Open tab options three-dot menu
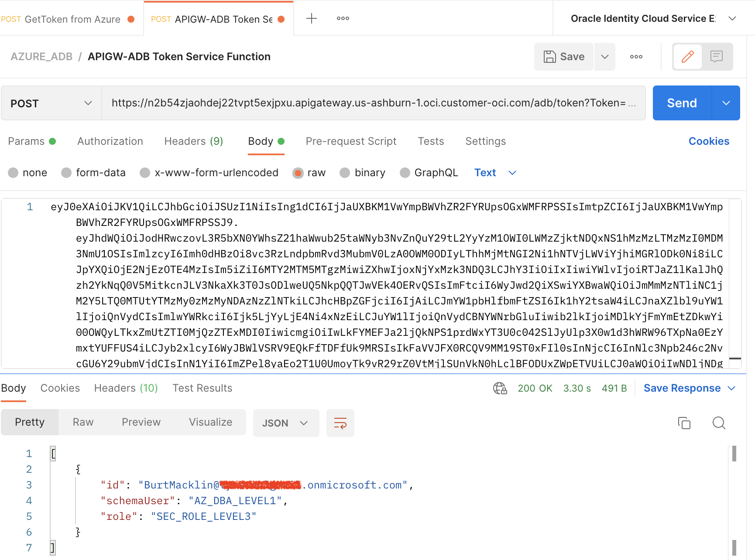755x560 pixels. (x=343, y=18)
